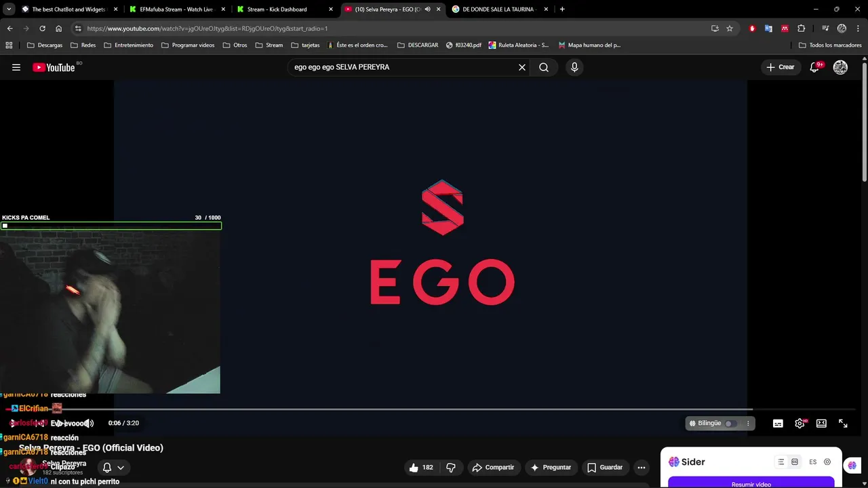Viewport: 868px width, 488px height.
Task: Expand the channel notification bell dropdown
Action: pyautogui.click(x=113, y=467)
